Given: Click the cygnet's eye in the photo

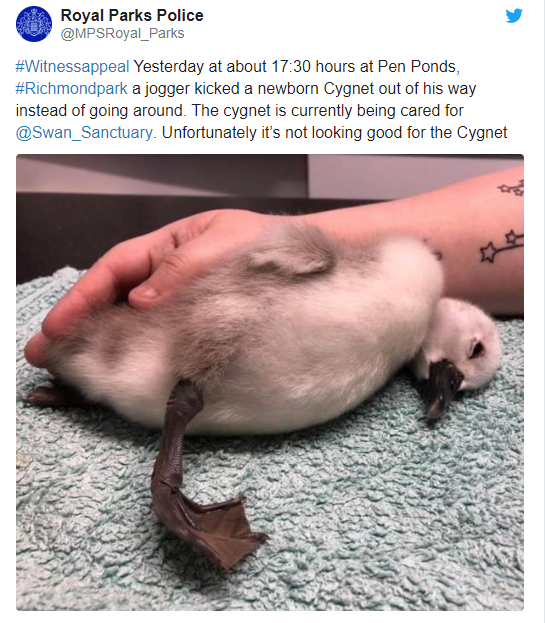Looking at the screenshot, I should 475,349.
